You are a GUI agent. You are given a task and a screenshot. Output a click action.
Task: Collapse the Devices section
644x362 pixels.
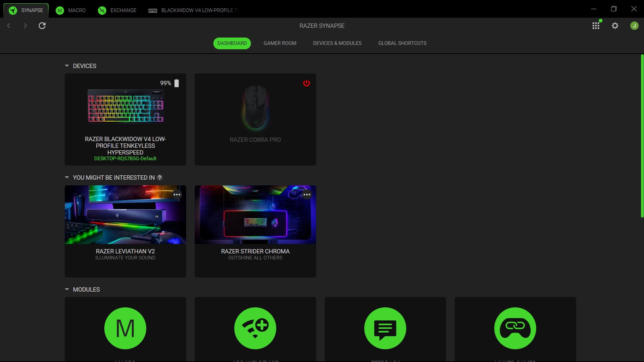67,66
